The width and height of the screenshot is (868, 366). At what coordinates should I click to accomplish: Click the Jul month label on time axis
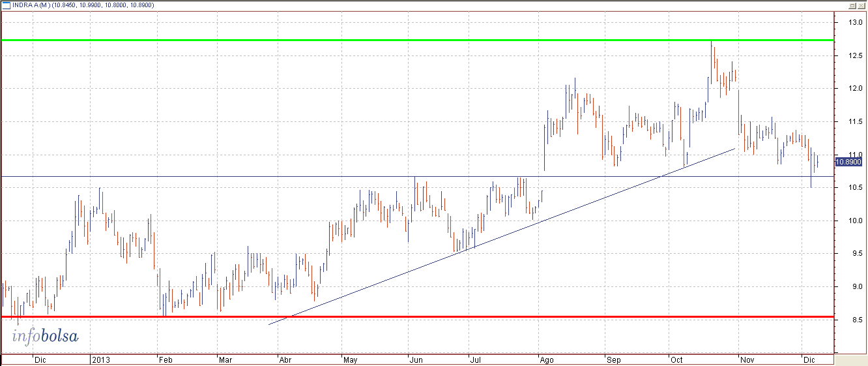pos(475,359)
